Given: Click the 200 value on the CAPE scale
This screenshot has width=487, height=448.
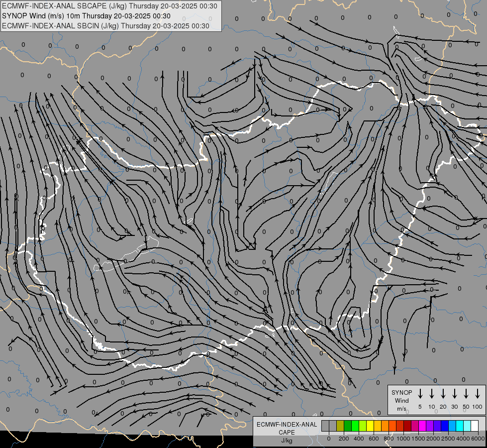Looking at the screenshot, I should [x=344, y=439].
